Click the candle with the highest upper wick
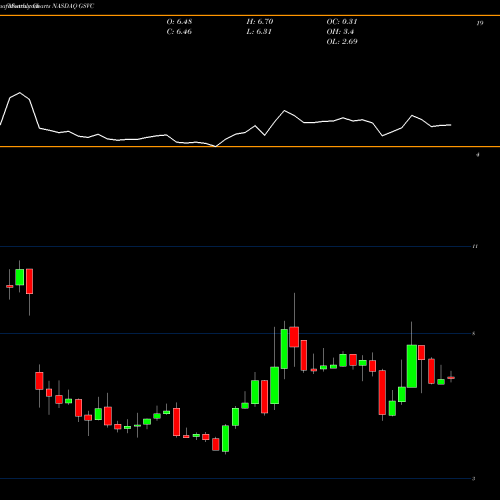The height and width of the screenshot is (500, 500). point(294,337)
